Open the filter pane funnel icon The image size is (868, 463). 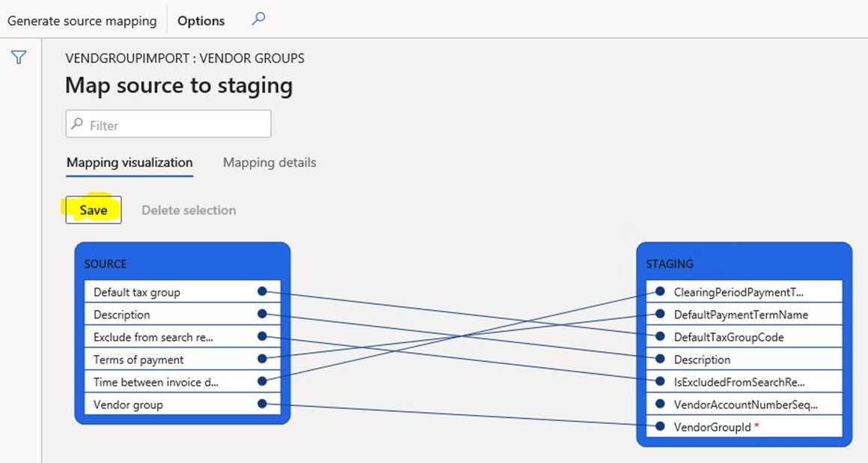[x=19, y=58]
